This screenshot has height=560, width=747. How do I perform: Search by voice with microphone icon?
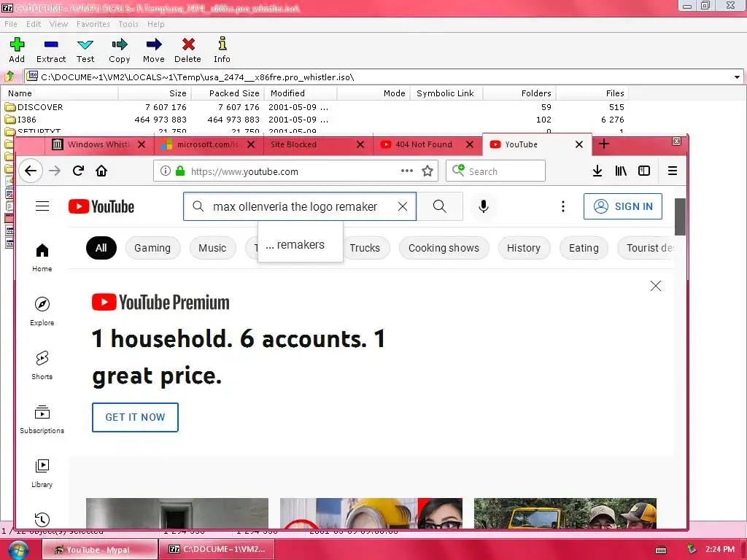tap(483, 206)
